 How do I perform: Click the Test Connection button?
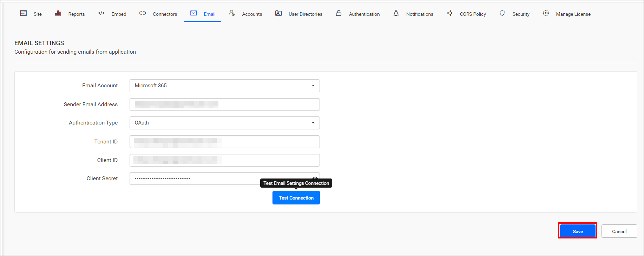296,198
